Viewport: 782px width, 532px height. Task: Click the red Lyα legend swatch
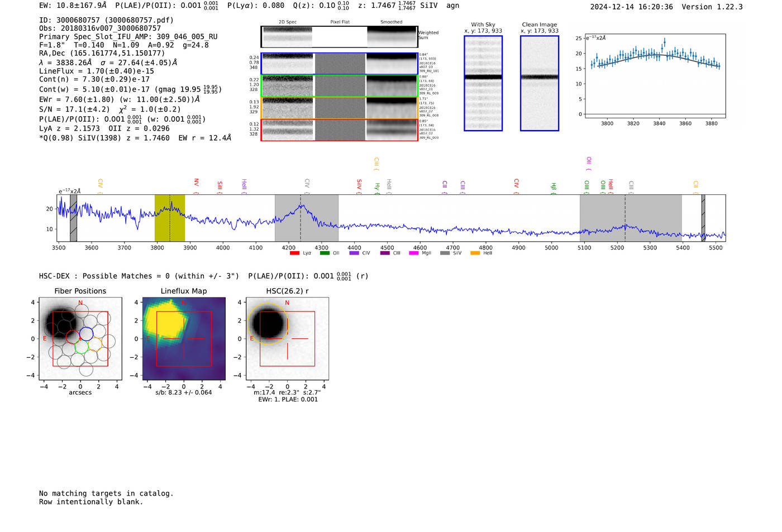click(294, 253)
